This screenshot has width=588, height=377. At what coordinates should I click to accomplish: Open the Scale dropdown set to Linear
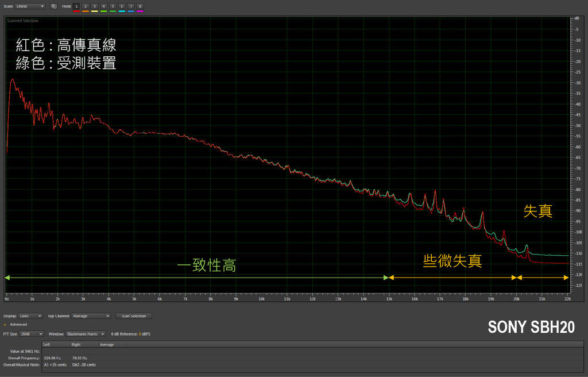[x=30, y=6]
